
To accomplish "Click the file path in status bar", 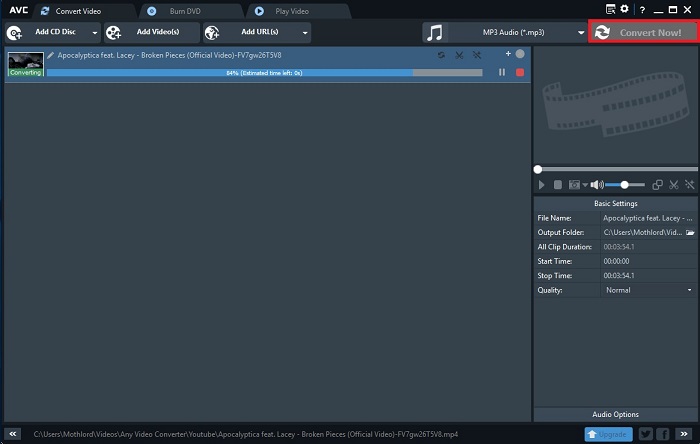I will coord(246,434).
